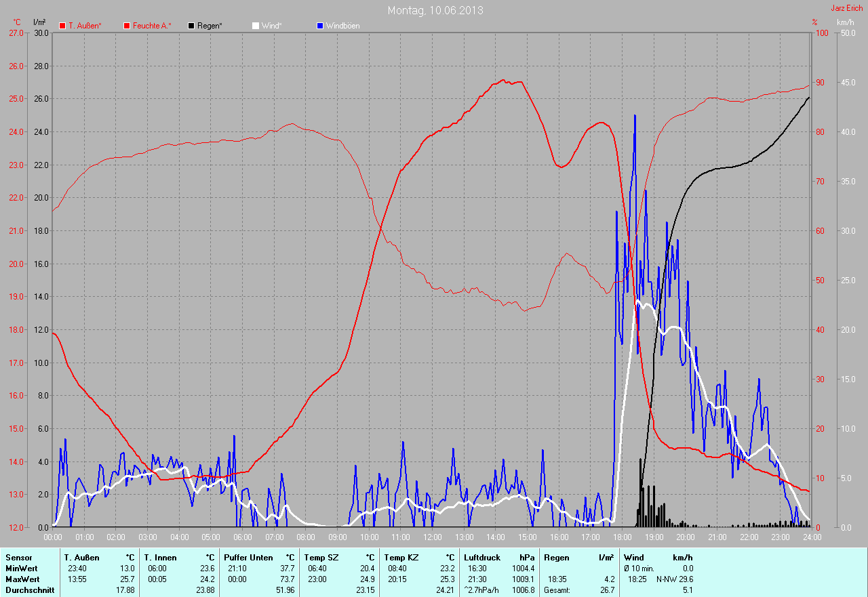Click the rain total value '26.7'
The image size is (868, 597).
tap(608, 590)
